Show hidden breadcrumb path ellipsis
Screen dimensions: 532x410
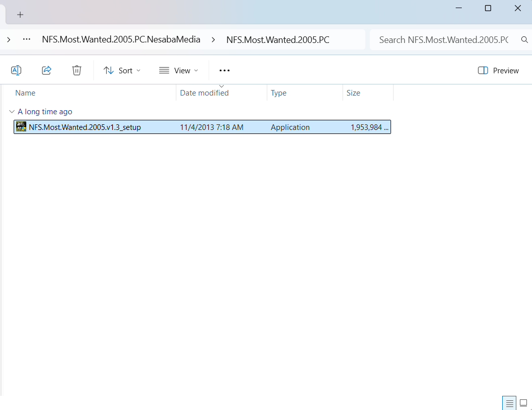[26, 39]
